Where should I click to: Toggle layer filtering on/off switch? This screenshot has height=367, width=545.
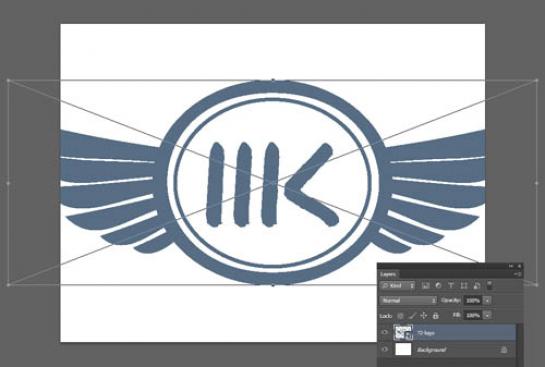(x=489, y=285)
